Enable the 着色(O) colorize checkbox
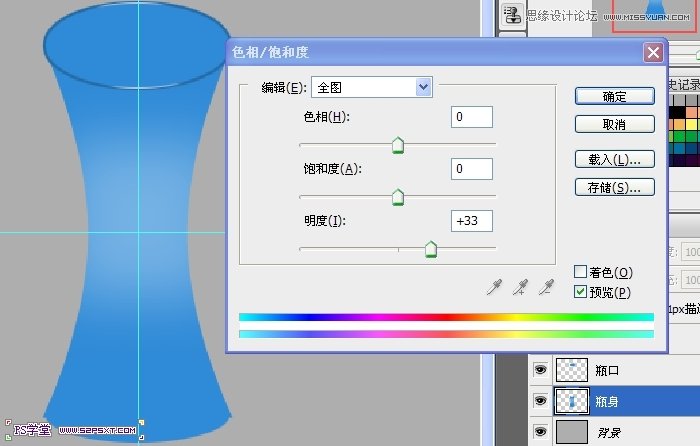Image resolution: width=700 pixels, height=446 pixels. [580, 271]
